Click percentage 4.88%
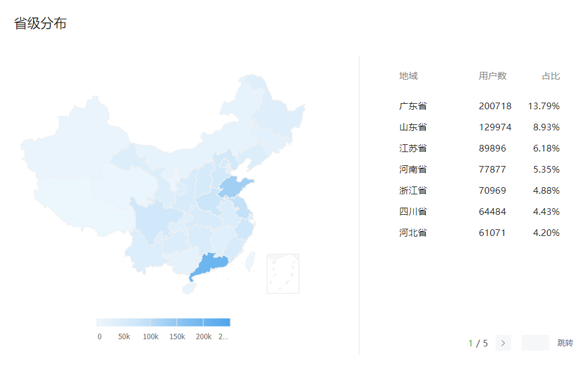 [546, 191]
